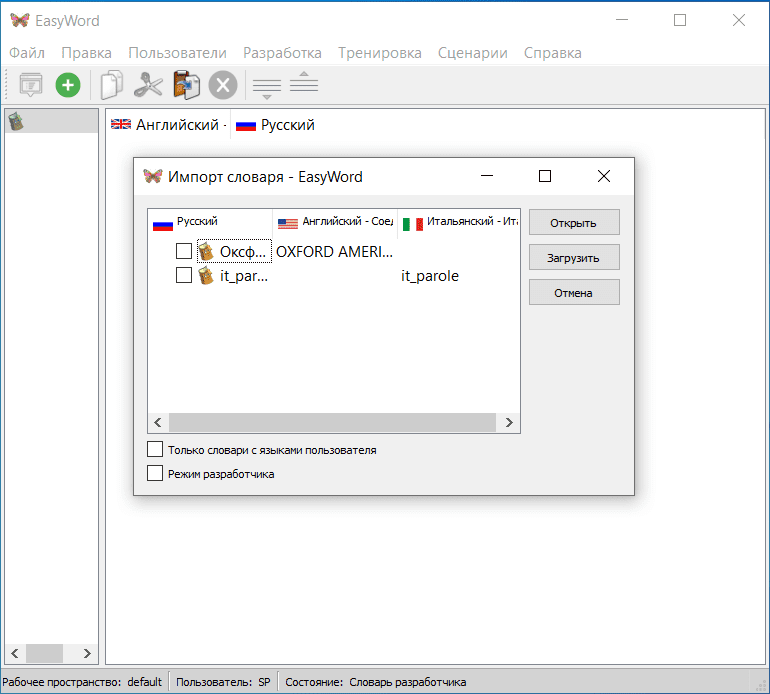Click the comment/note toolbar icon
The height and width of the screenshot is (694, 770).
pyautogui.click(x=30, y=84)
